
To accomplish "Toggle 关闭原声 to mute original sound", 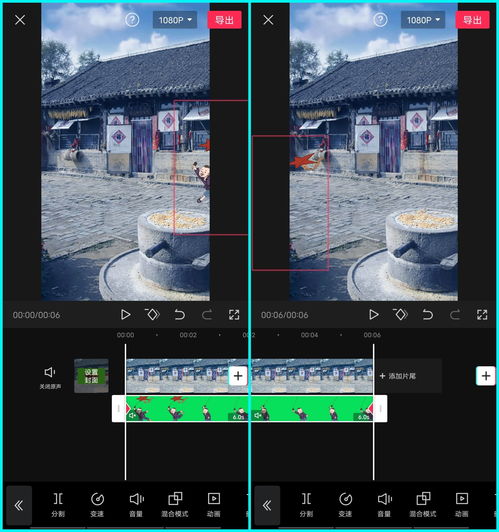I will 50,378.
